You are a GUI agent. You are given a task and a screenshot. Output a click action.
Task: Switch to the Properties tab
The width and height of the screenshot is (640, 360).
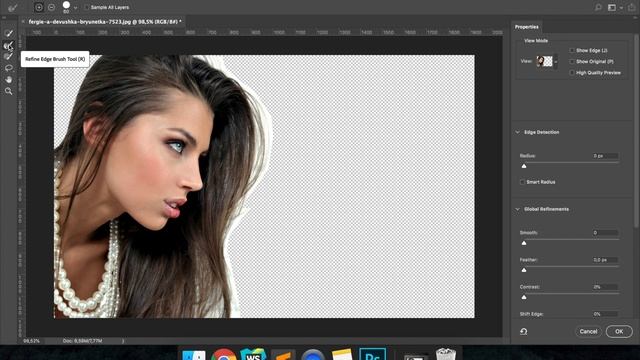tap(527, 27)
